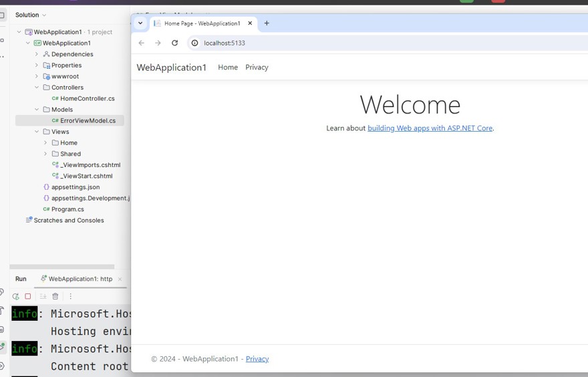Collapse the Controllers folder
Viewport: 588px width, 377px height.
pos(37,88)
